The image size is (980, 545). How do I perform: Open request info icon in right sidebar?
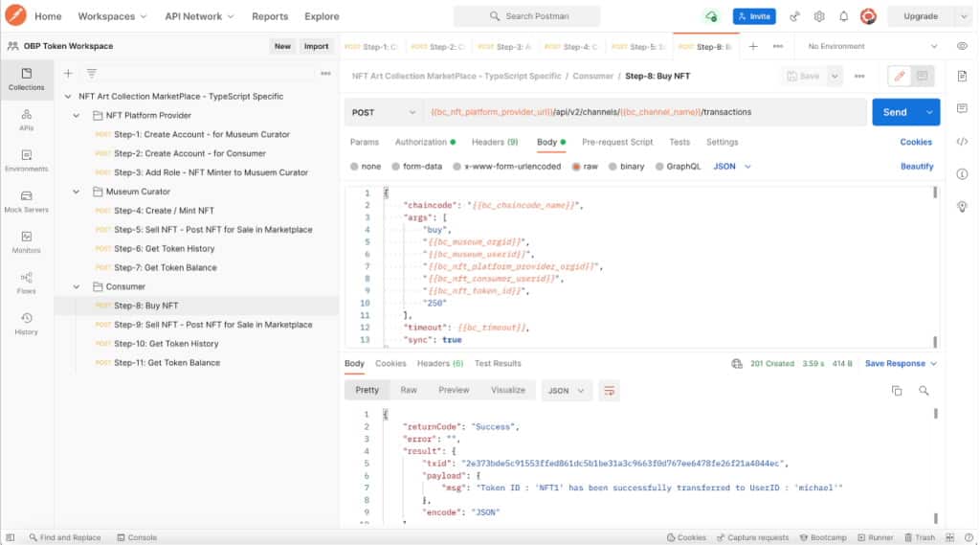(963, 174)
